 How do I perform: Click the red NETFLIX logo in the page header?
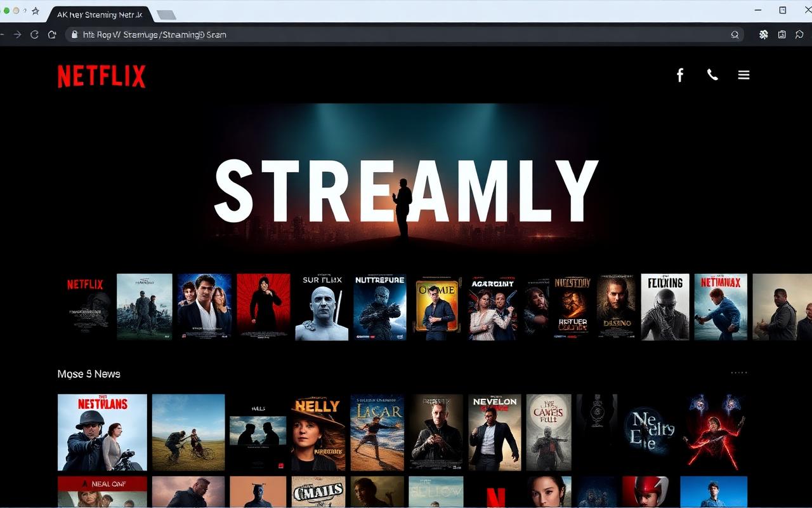point(101,76)
